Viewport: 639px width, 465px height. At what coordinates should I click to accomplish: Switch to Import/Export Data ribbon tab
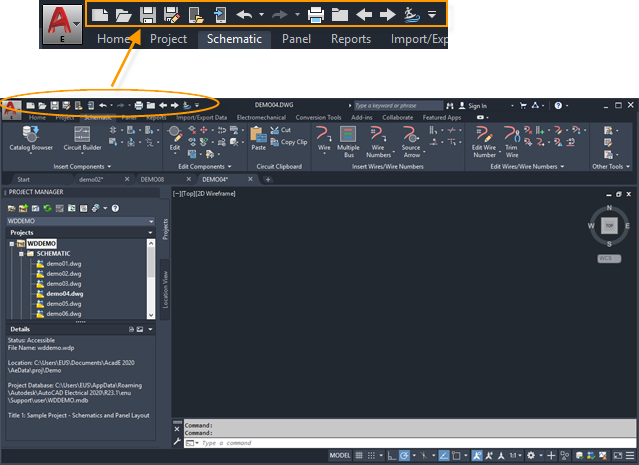[x=201, y=117]
